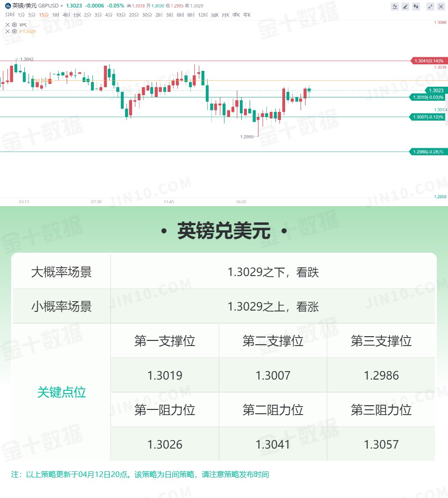Screen dimensions: 448x498
Task: Open settings gear for P:1.3029 indicator
Action: [x=14, y=31]
